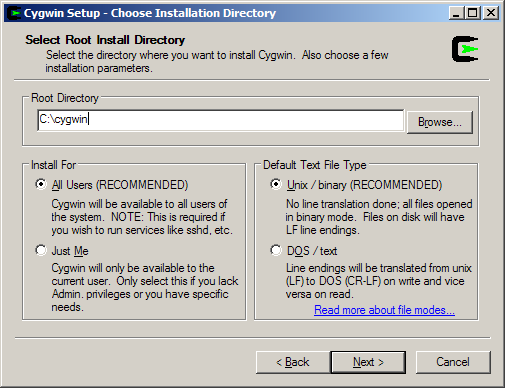
Task: Click the Cygwin Setup title bar text
Action: (150, 13)
